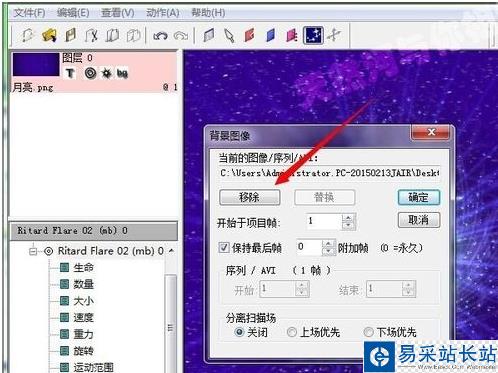This screenshot has height=373, width=498.
Task: Click the Paste toolbar icon
Action: 133,35
